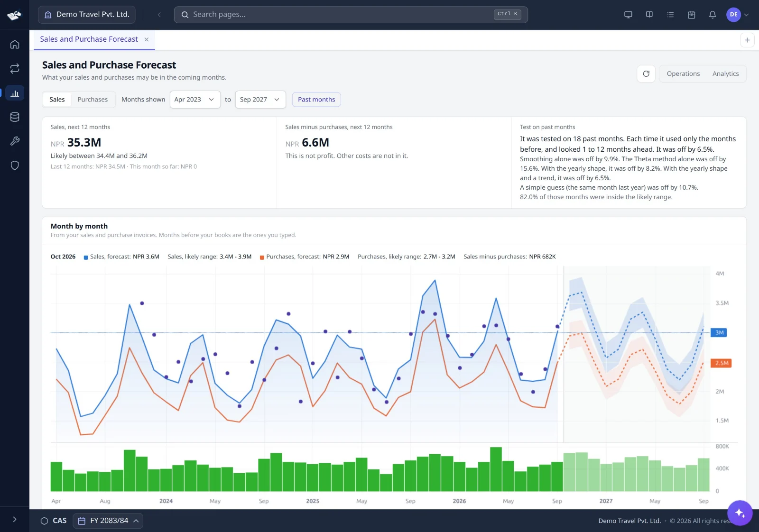This screenshot has height=532, width=759.
Task: Open the Sep 2027 end month dropdown
Action: (260, 100)
